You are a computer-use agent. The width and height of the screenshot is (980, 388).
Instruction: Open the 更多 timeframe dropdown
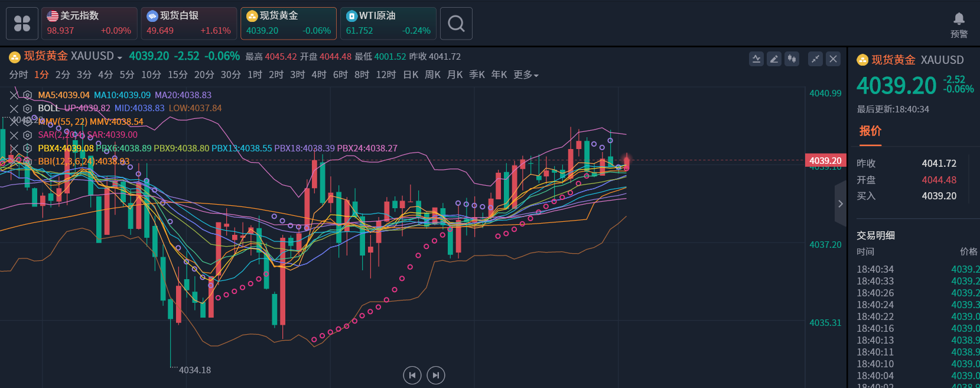click(x=526, y=75)
